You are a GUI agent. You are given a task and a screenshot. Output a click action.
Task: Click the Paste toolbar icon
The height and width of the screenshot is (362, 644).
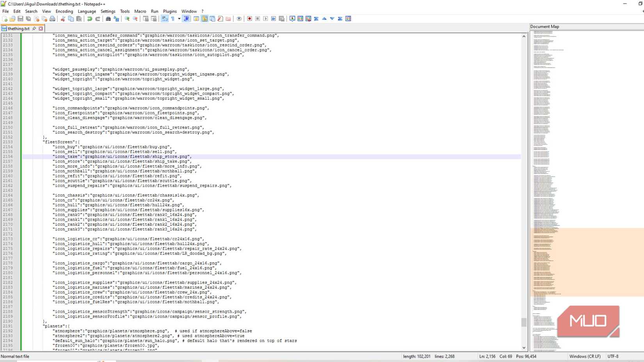coord(79,19)
